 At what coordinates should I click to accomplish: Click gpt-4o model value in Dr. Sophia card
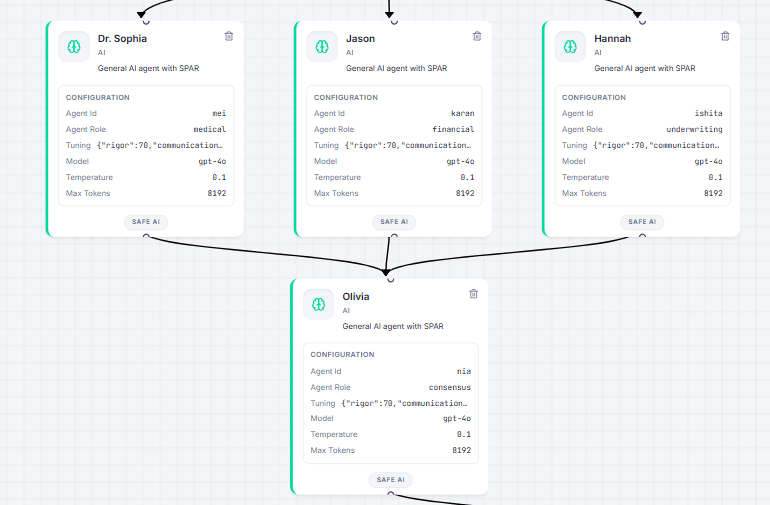click(x=212, y=162)
